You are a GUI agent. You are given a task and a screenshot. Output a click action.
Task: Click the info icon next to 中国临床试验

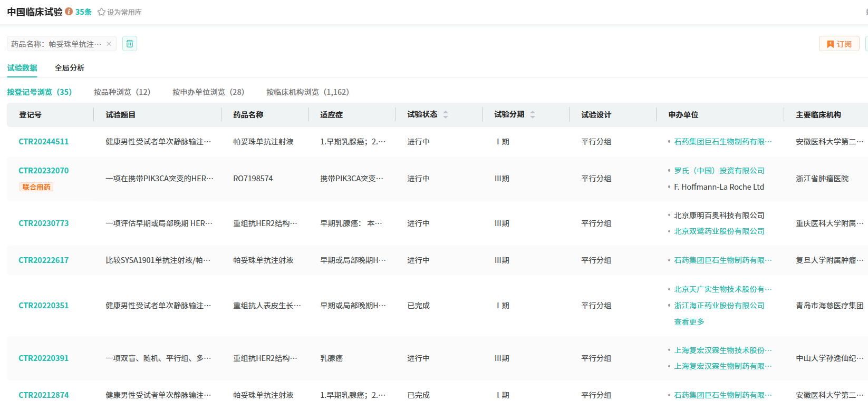click(x=69, y=11)
